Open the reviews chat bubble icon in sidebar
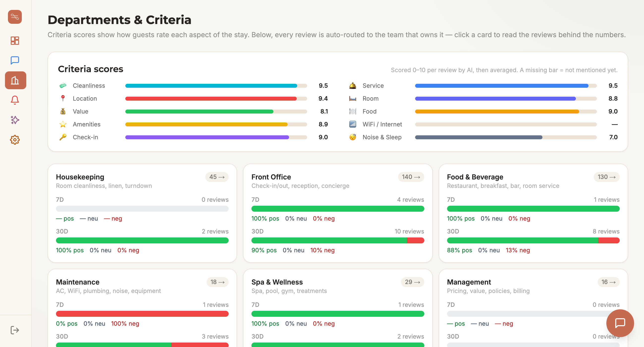The width and height of the screenshot is (644, 347). point(15,60)
